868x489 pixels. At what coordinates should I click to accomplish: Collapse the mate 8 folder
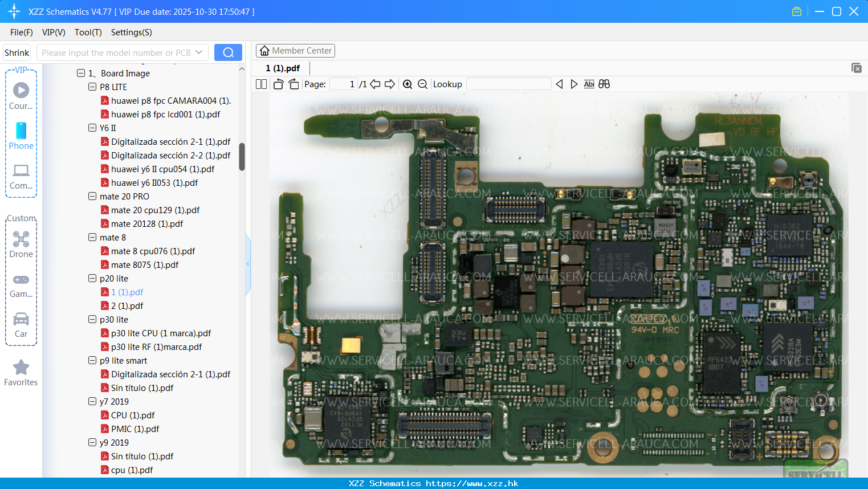tap(92, 237)
